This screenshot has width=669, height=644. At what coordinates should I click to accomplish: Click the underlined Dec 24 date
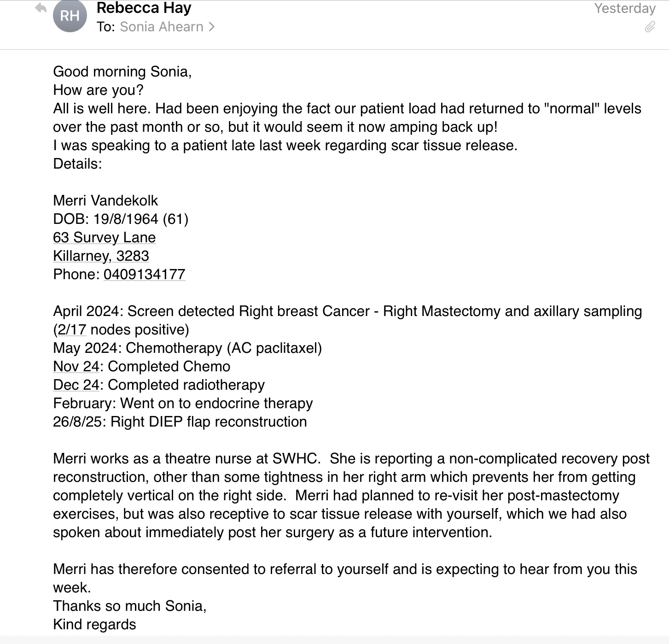coord(76,385)
